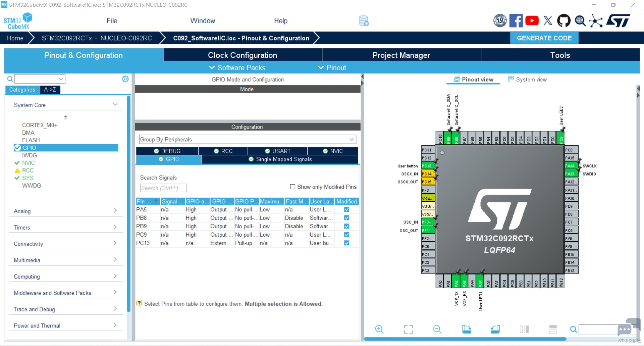The height and width of the screenshot is (346, 644).
Task: Select the RCC item in System Core
Action: (x=28, y=170)
